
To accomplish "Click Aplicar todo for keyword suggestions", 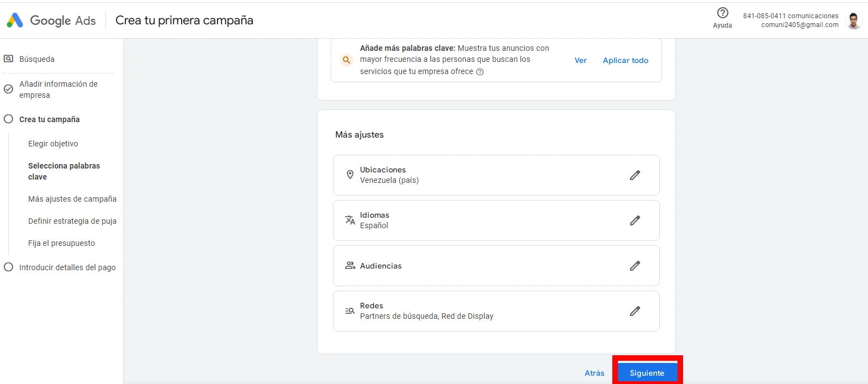I will coord(625,60).
